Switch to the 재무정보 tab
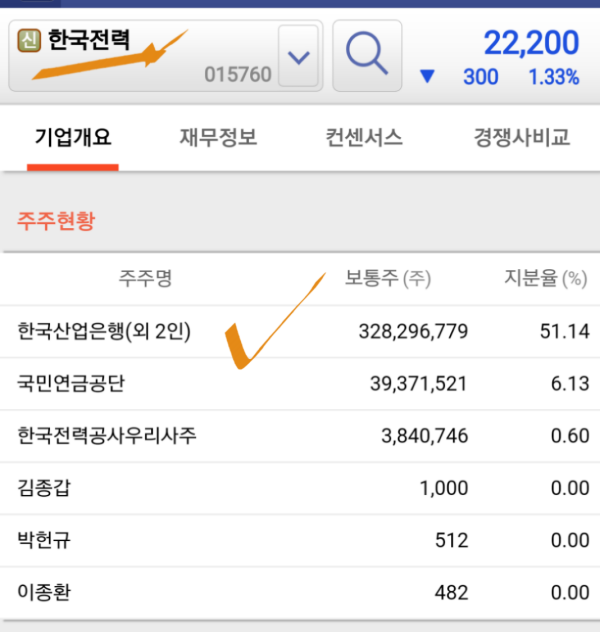This screenshot has width=600, height=632. click(218, 137)
